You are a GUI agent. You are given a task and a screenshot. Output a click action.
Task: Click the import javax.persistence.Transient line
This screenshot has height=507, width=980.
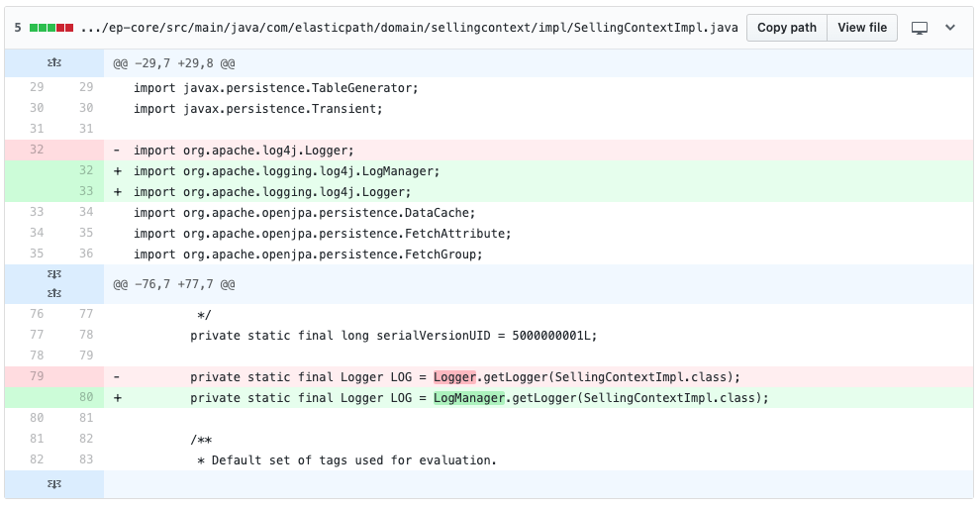pyautogui.click(x=258, y=108)
